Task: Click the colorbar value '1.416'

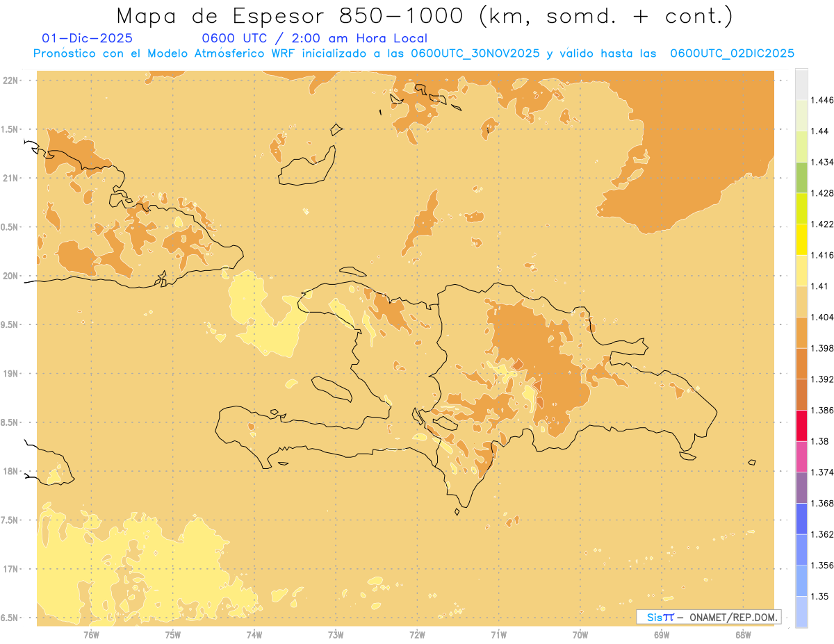Action: [x=822, y=255]
